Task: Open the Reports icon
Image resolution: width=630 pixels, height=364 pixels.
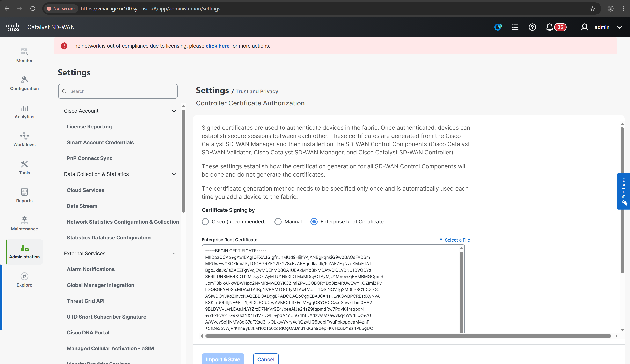Action: pyautogui.click(x=24, y=192)
